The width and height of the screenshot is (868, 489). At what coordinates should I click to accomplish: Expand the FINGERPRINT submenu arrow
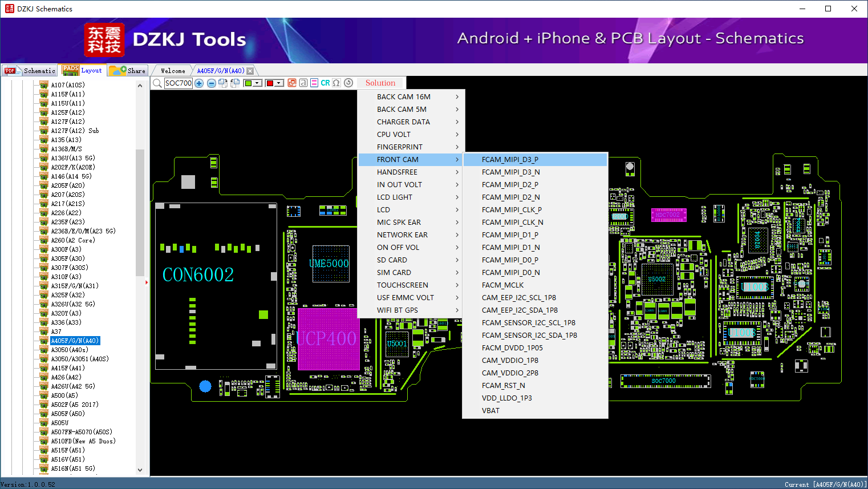tap(457, 147)
